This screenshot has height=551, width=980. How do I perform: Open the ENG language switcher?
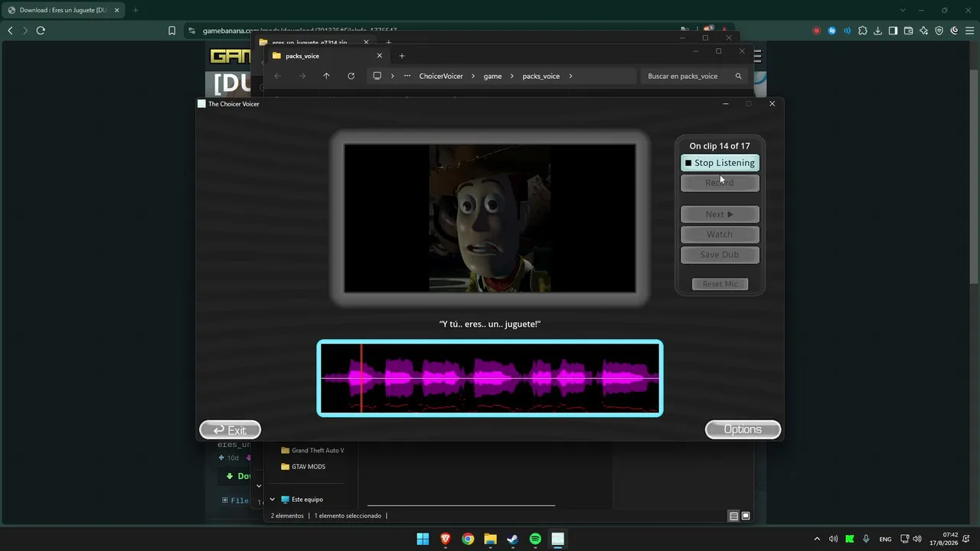pyautogui.click(x=885, y=539)
